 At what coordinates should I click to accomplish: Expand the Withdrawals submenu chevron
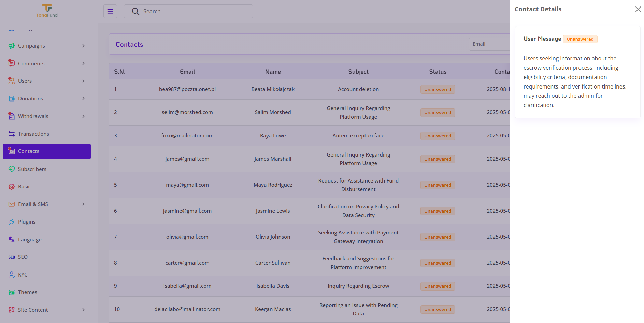83,116
